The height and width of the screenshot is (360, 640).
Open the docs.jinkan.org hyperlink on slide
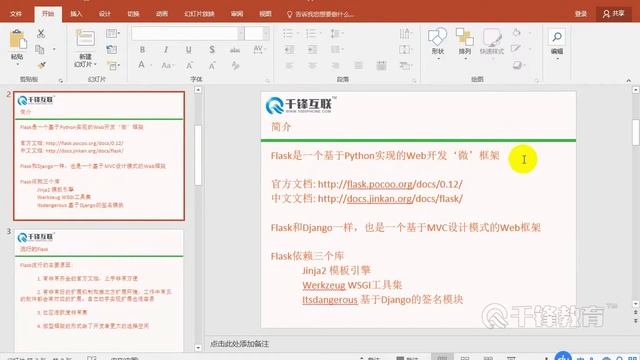pyautogui.click(x=380, y=199)
